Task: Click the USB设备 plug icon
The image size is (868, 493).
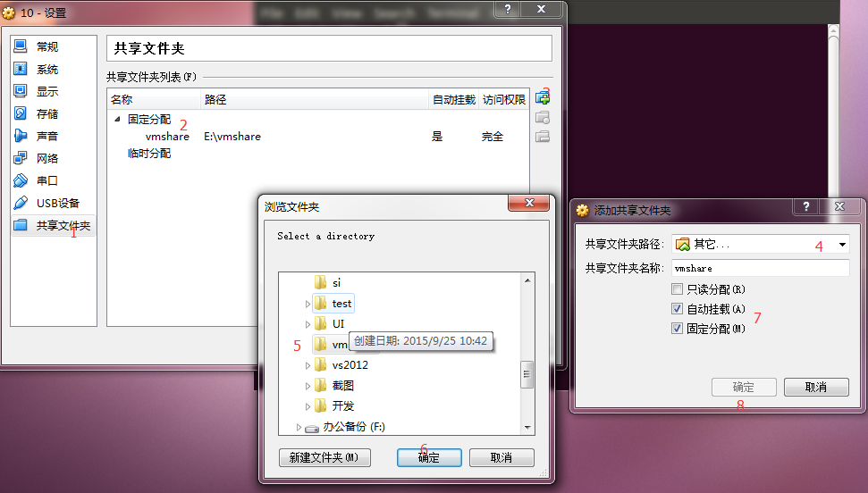Action: 21,203
